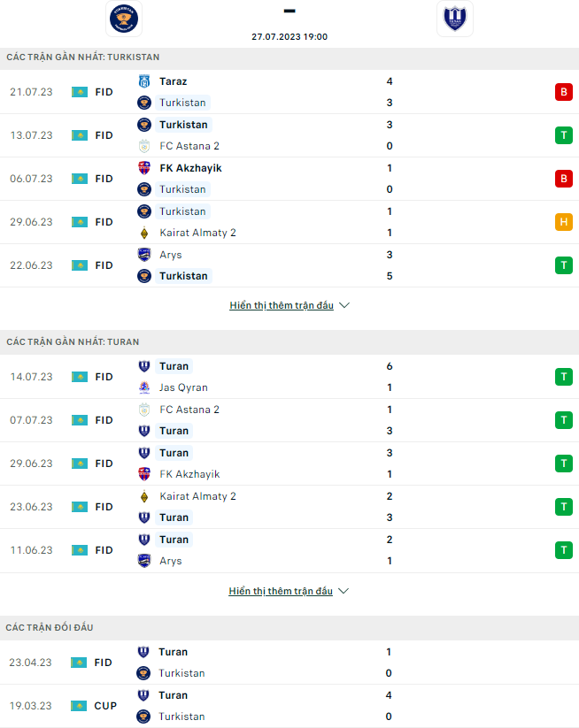Open the 'Hiển thị thêm trận đấu' link under Turan
Image resolution: width=579 pixels, height=728 pixels.
(x=281, y=591)
